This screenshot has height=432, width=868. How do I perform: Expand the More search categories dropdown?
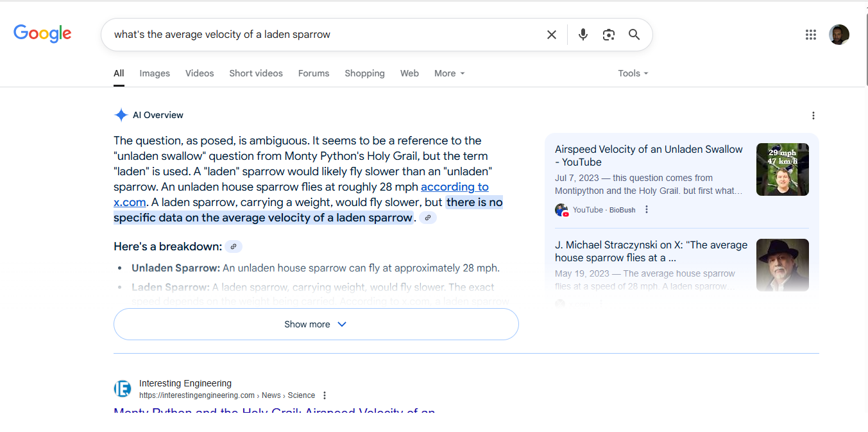click(448, 73)
